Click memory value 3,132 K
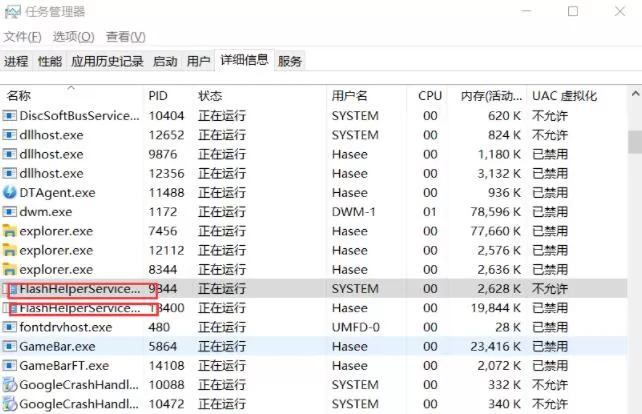The image size is (642, 414). point(499,174)
